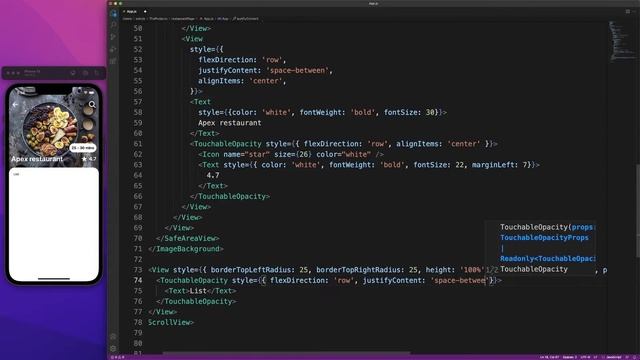This screenshot has height=360, width=640.
Task: Click 'Readonly<TouchableOpac' in the hint popup
Action: pyautogui.click(x=548, y=258)
